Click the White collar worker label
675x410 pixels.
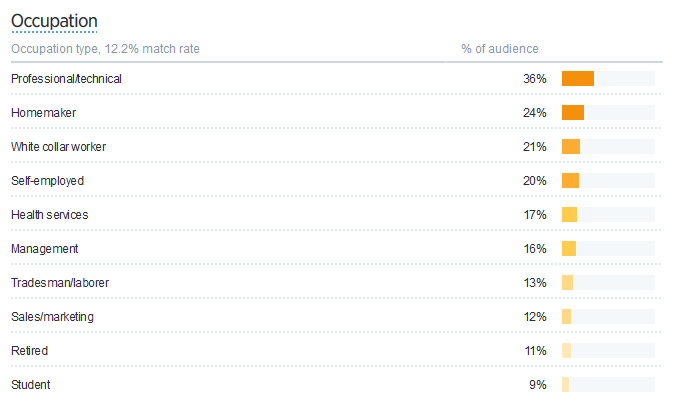tap(58, 147)
